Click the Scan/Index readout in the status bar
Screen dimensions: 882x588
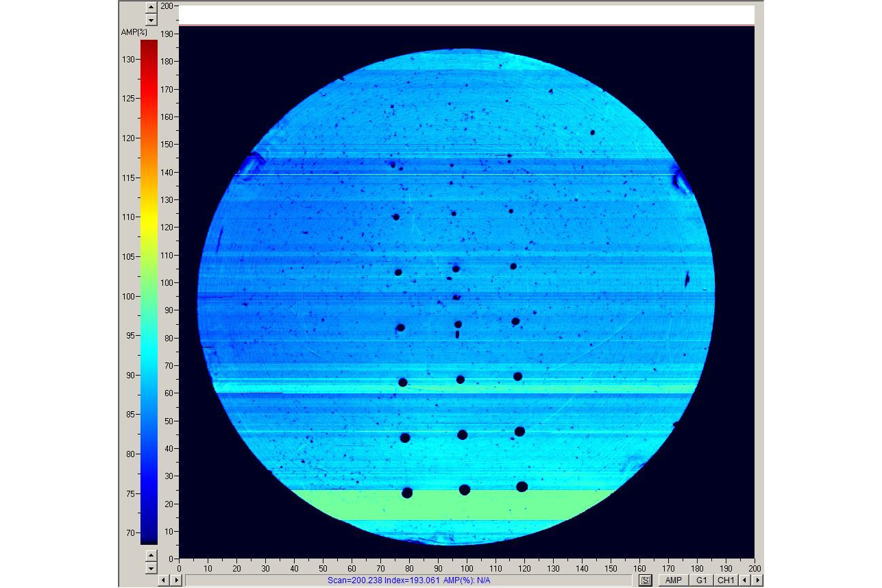pos(409,580)
